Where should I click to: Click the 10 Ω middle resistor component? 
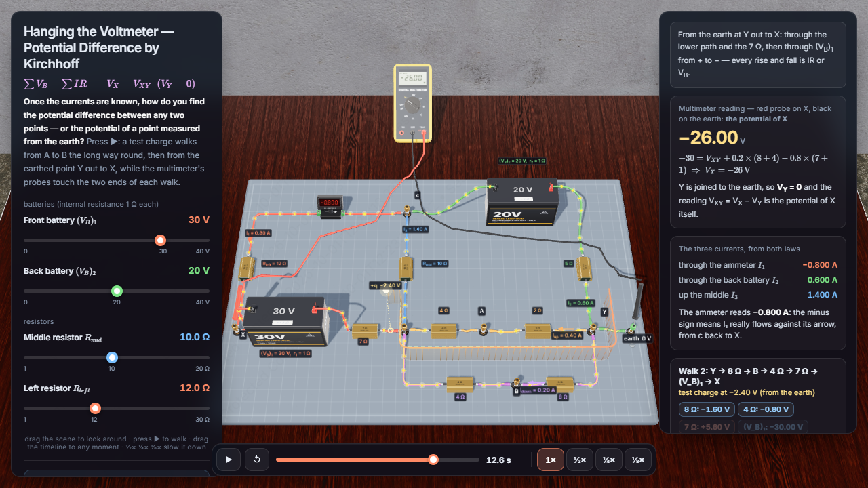(406, 268)
